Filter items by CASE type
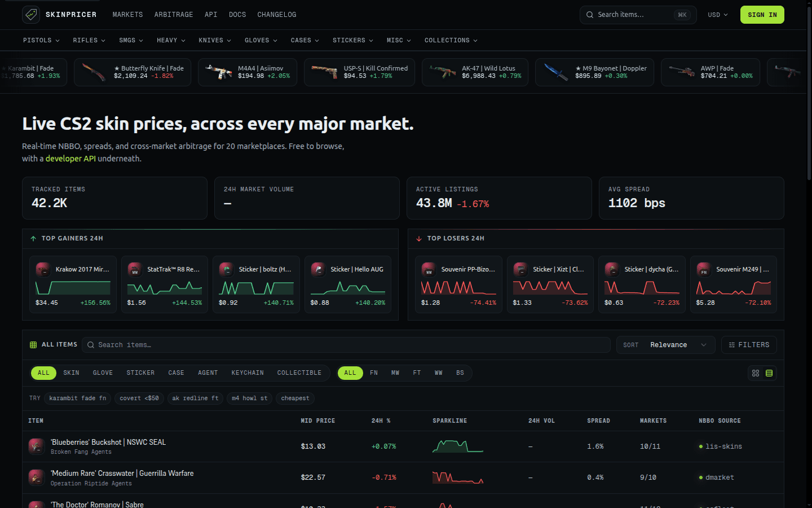812x508 pixels. coord(176,373)
